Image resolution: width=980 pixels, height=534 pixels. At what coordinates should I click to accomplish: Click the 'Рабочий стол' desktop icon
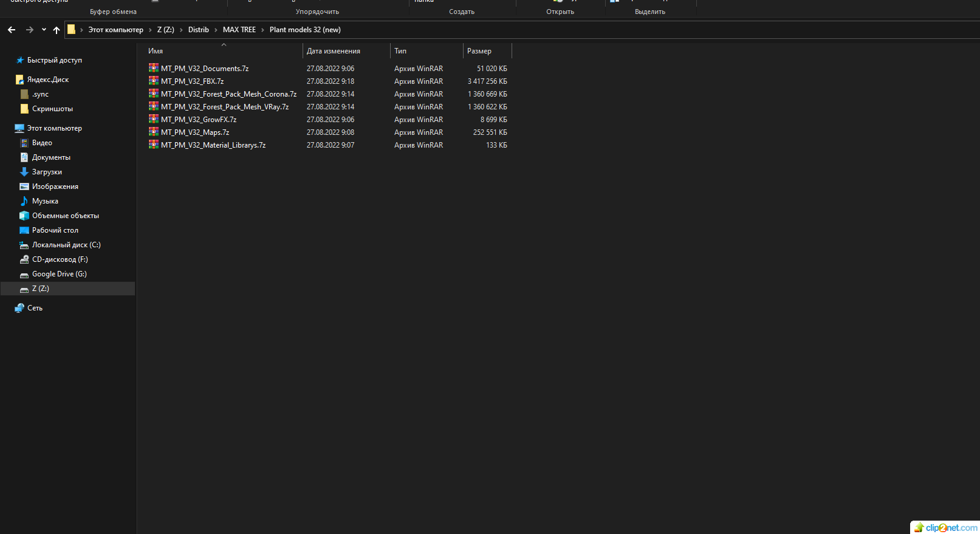point(24,230)
